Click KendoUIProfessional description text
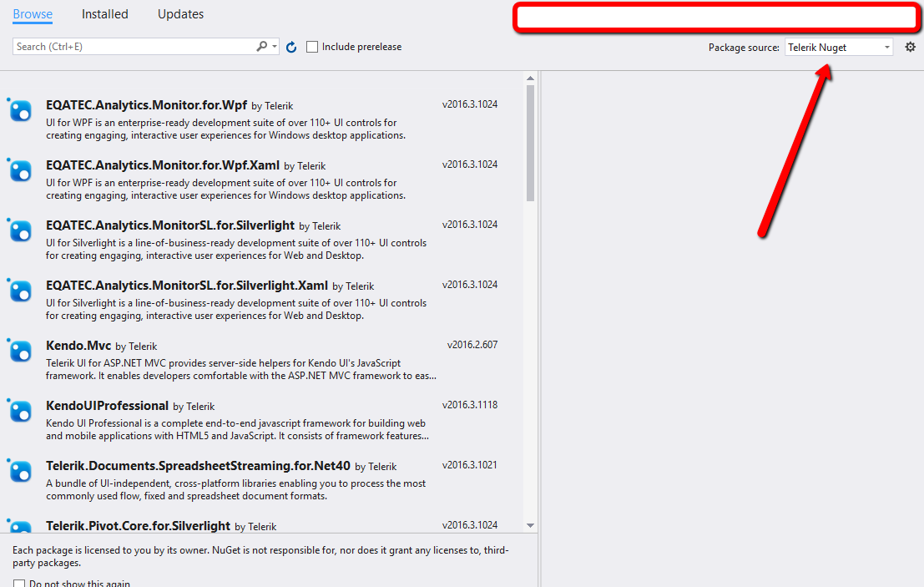Image resolution: width=924 pixels, height=587 pixels. [x=238, y=430]
